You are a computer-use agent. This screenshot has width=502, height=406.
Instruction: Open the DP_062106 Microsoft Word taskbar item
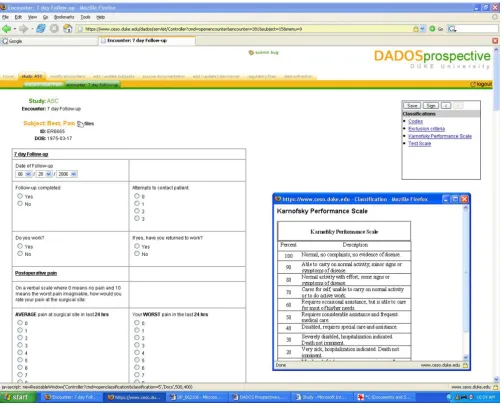tap(196, 397)
